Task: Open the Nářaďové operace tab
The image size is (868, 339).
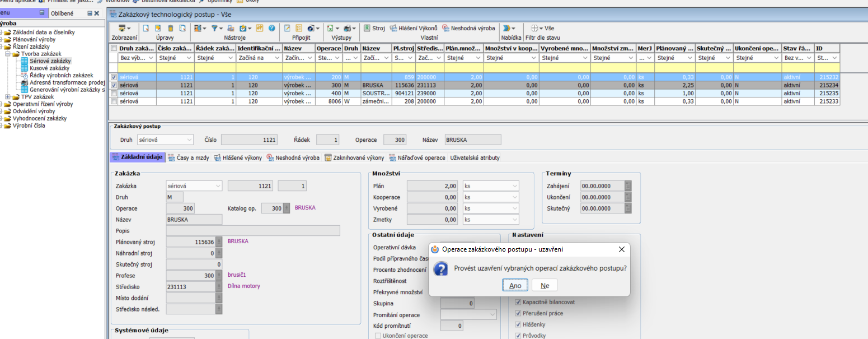Action: 417,158
